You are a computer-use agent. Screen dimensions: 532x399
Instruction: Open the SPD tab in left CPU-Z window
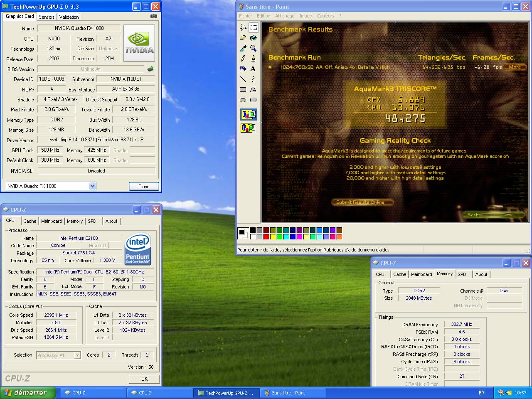(92, 221)
